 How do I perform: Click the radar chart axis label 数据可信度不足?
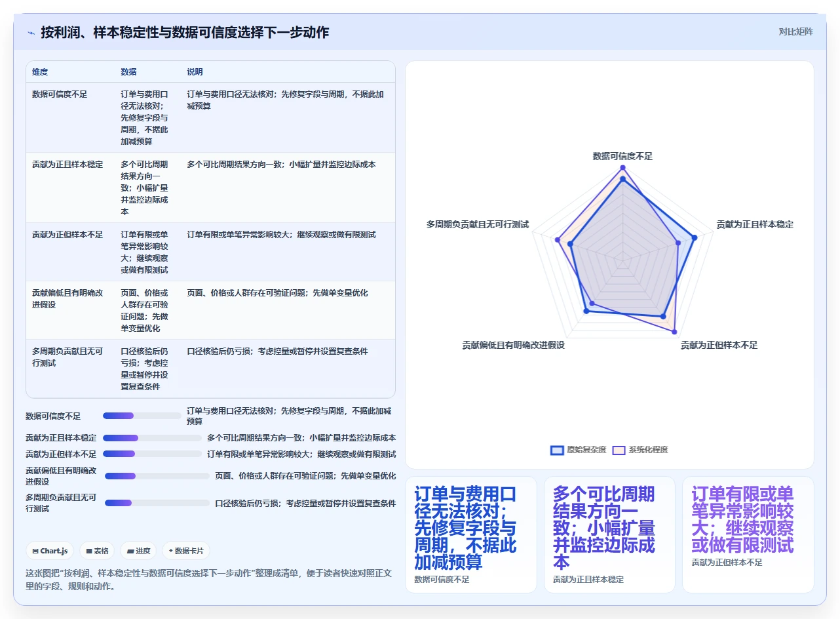point(622,156)
